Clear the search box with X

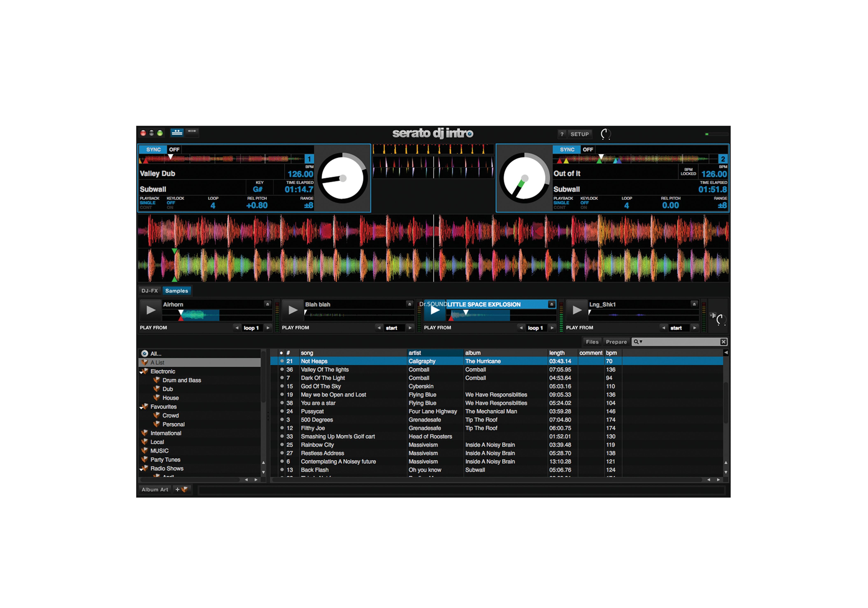pos(723,342)
